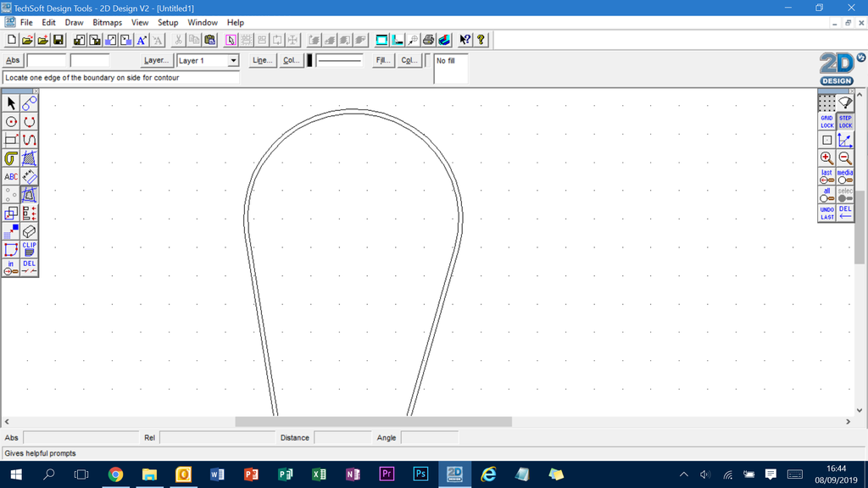Open the line style selector
The width and height of the screenshot is (868, 488).
coord(339,60)
